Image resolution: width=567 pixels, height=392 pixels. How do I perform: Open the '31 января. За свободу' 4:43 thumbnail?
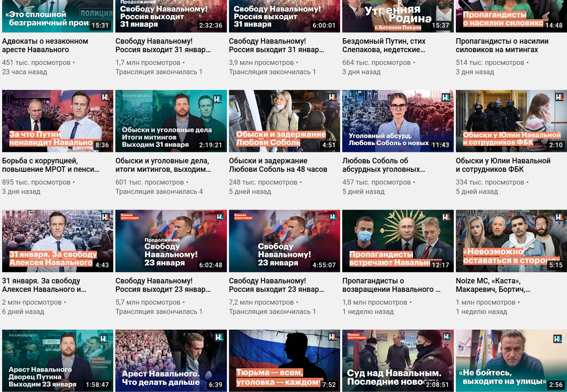click(x=58, y=241)
